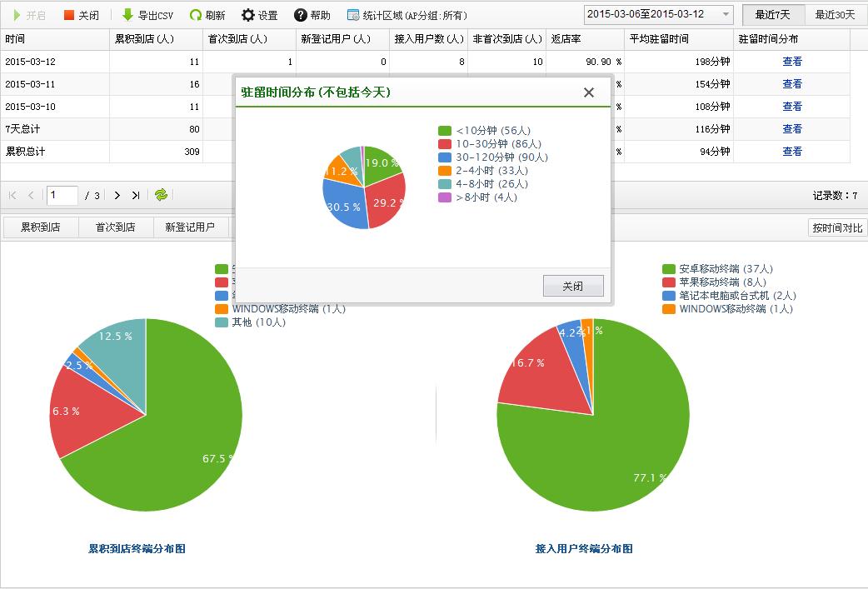
Task: Expand the date range dropdown
Action: click(x=726, y=14)
